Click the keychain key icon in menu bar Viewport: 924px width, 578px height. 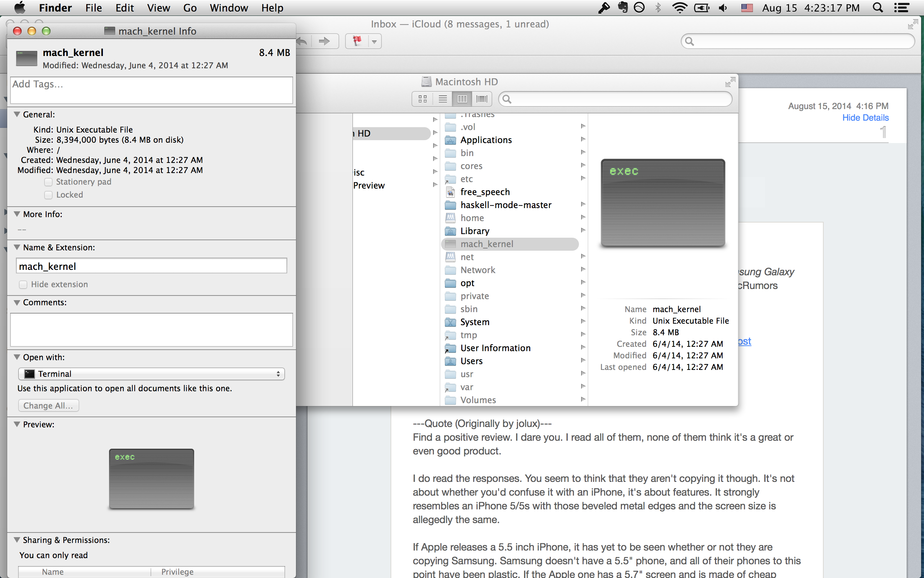click(x=603, y=8)
